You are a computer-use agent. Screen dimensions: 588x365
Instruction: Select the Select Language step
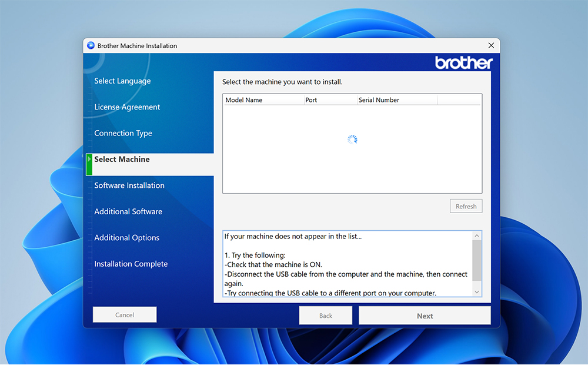[x=122, y=81]
